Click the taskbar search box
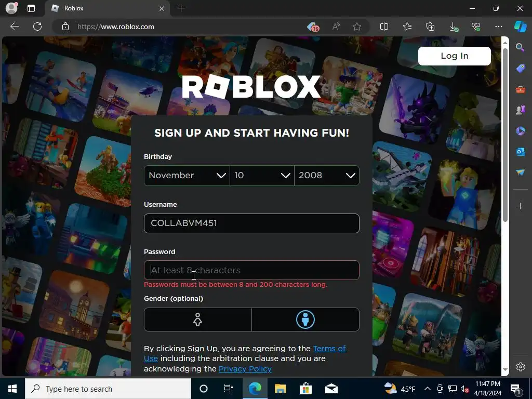Image resolution: width=532 pixels, height=399 pixels. pyautogui.click(x=108, y=389)
